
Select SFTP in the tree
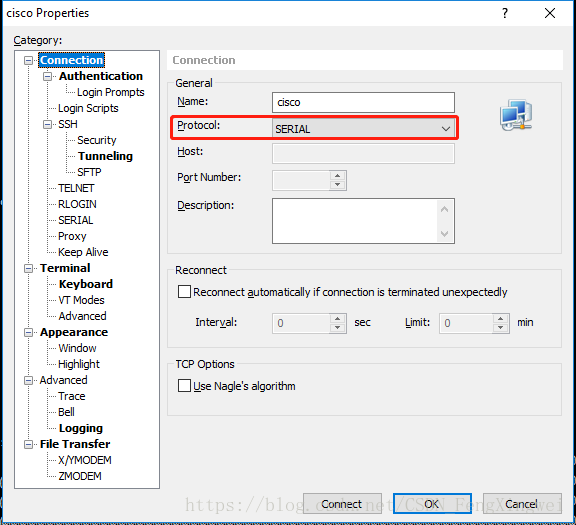(x=89, y=172)
